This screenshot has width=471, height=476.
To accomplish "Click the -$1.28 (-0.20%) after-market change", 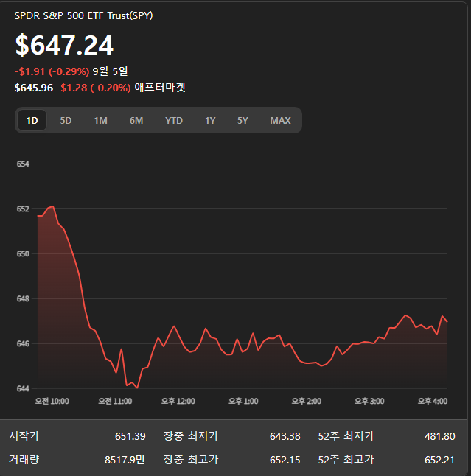I will tap(94, 88).
